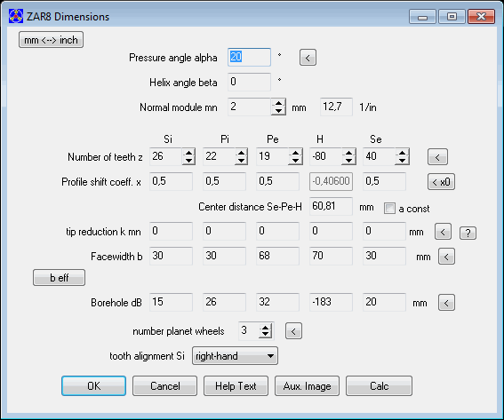
Task: Click the '<' button for Number of teeth row
Action: click(437, 156)
